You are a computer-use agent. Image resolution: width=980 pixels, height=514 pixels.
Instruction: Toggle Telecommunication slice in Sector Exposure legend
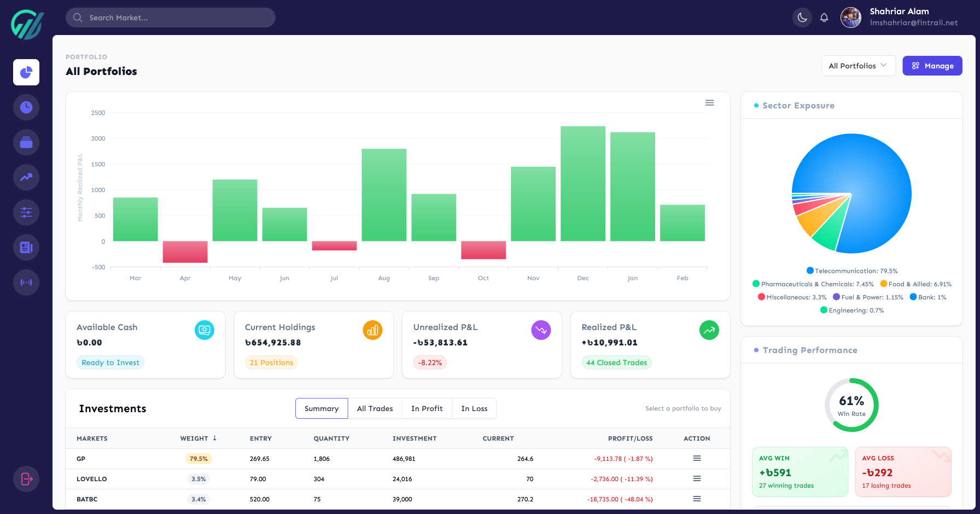tap(851, 270)
